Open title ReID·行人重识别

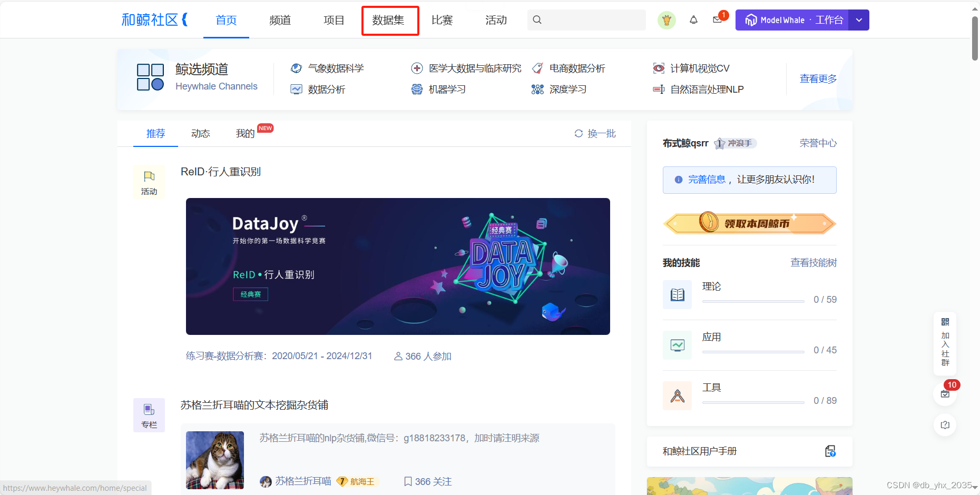pos(221,172)
